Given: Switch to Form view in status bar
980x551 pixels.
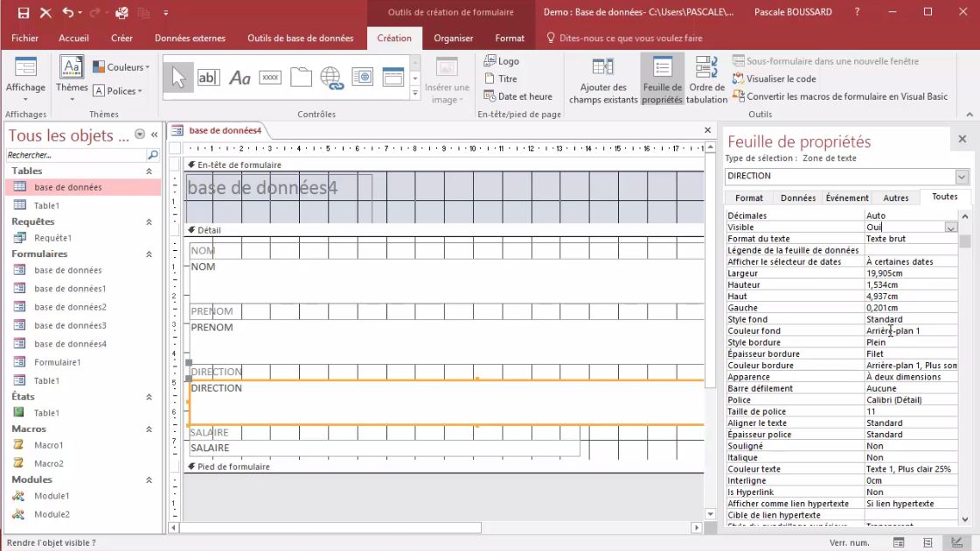Looking at the screenshot, I should 900,543.
